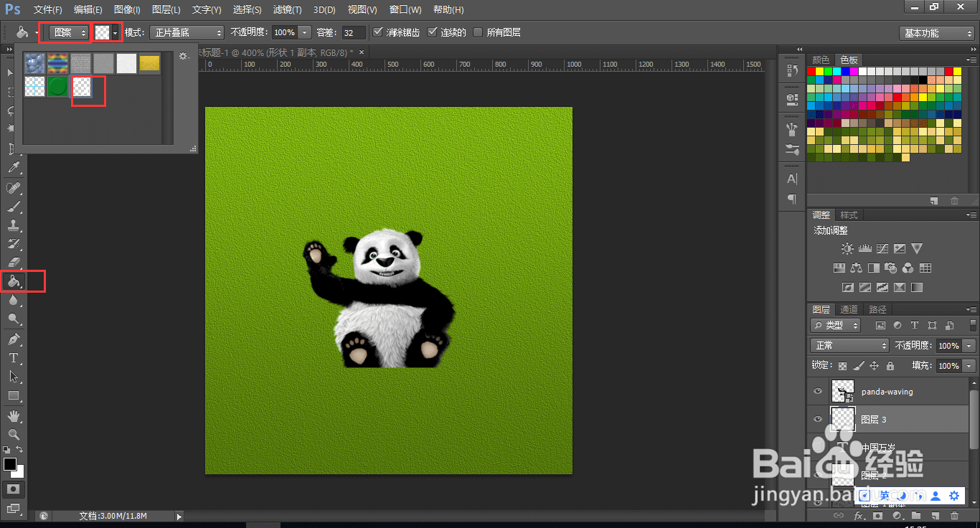Image resolution: width=980 pixels, height=528 pixels.
Task: Open layer blend mode 正常 dropdown
Action: (x=849, y=346)
